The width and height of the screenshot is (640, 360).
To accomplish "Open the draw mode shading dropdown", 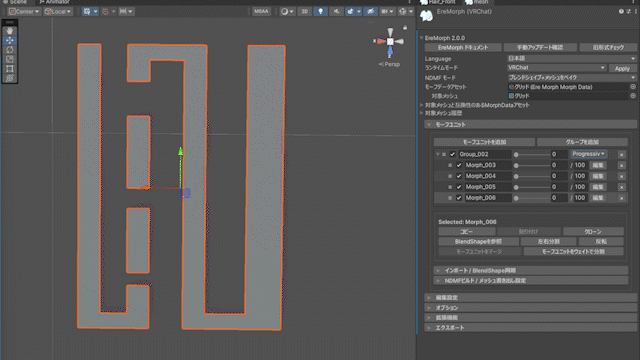I will pos(287,11).
